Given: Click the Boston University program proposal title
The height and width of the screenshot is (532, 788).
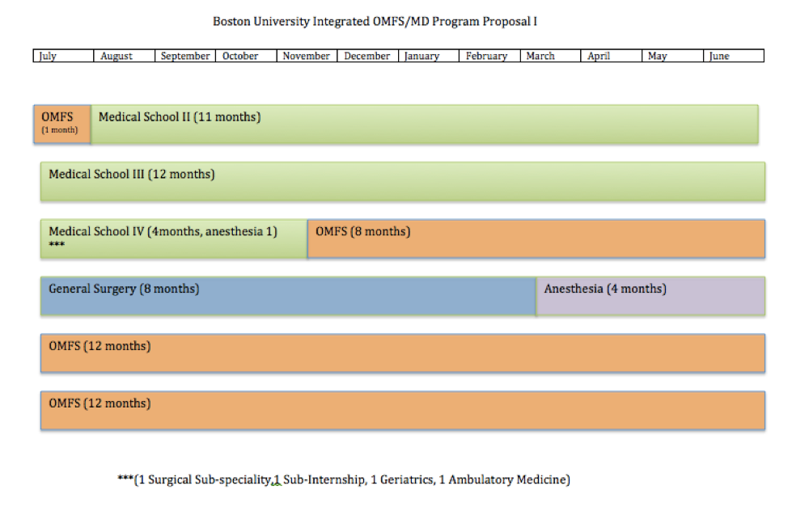Looking at the screenshot, I should tap(375, 21).
